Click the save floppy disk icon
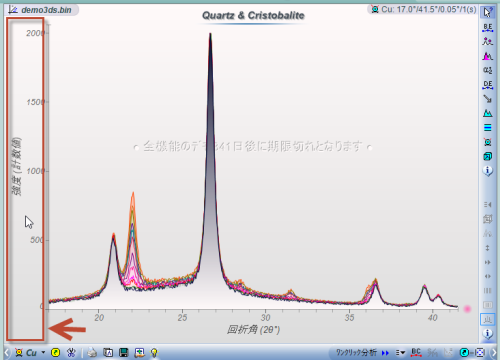Image resolution: width=500 pixels, height=360 pixels. (124, 352)
